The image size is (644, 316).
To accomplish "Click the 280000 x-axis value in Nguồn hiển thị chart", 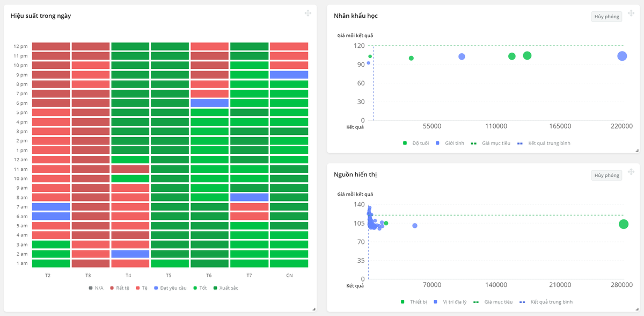I will coord(621,284).
